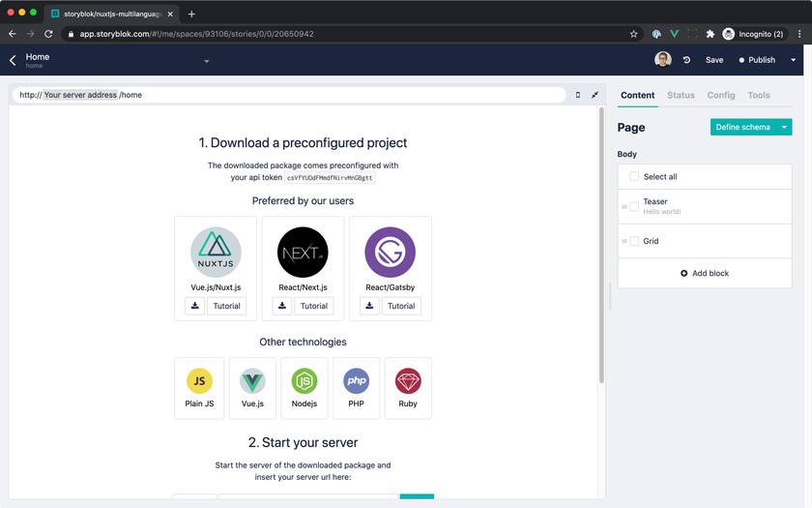Click the preview pane vertical scrollbar
812x508 pixels.
point(601,245)
